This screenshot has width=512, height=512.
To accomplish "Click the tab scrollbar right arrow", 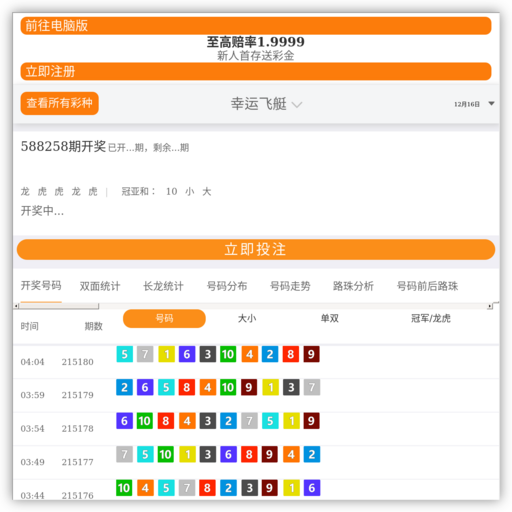I will [490, 306].
